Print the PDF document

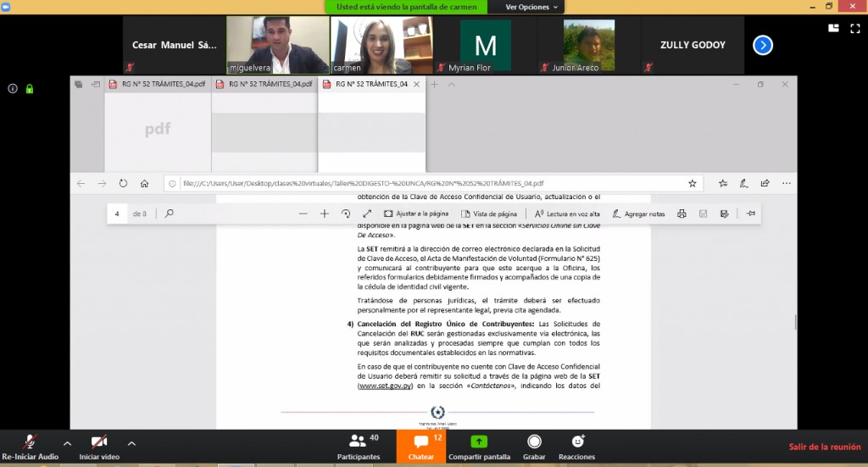click(682, 214)
